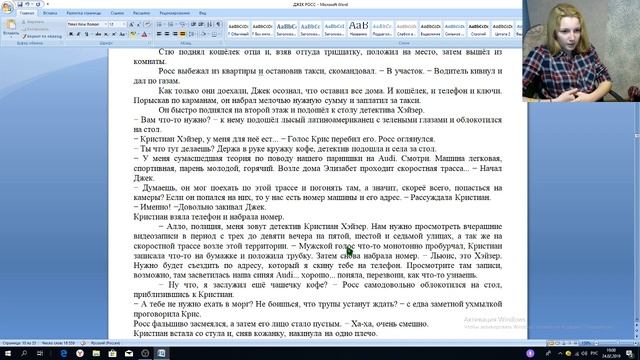The image size is (640, 360).
Task: Decrease font size with shrink font icon
Action: (x=138, y=24)
